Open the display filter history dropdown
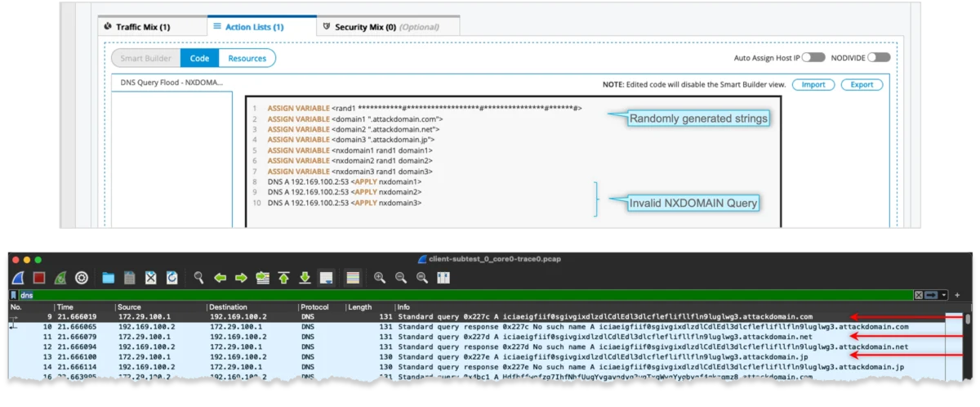980x407 pixels. 945,294
